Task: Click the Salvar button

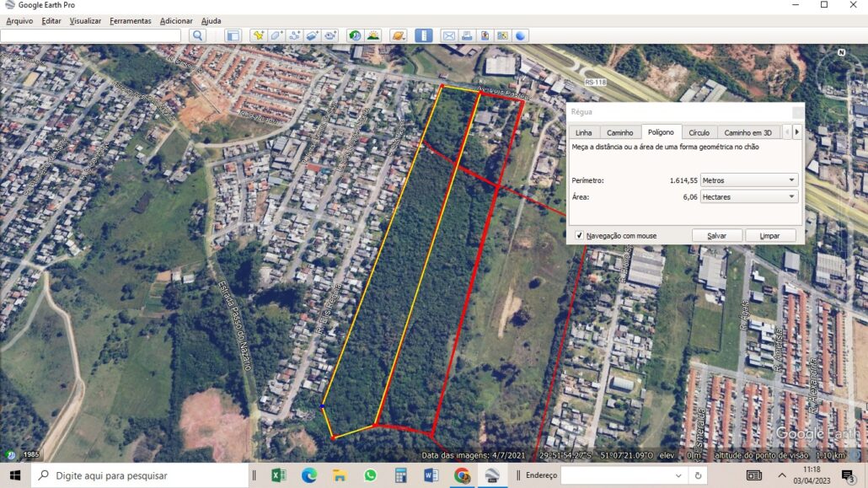Action: pyautogui.click(x=717, y=235)
